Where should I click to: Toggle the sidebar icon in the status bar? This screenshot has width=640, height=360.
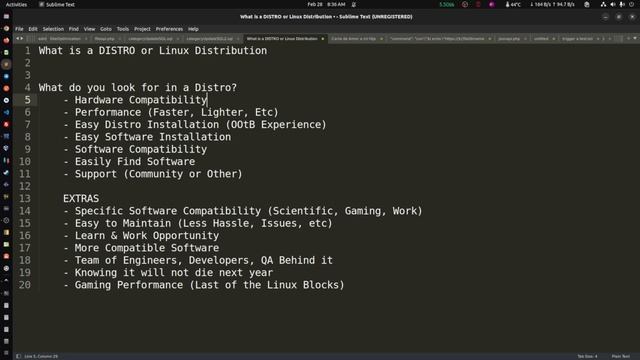point(18,356)
